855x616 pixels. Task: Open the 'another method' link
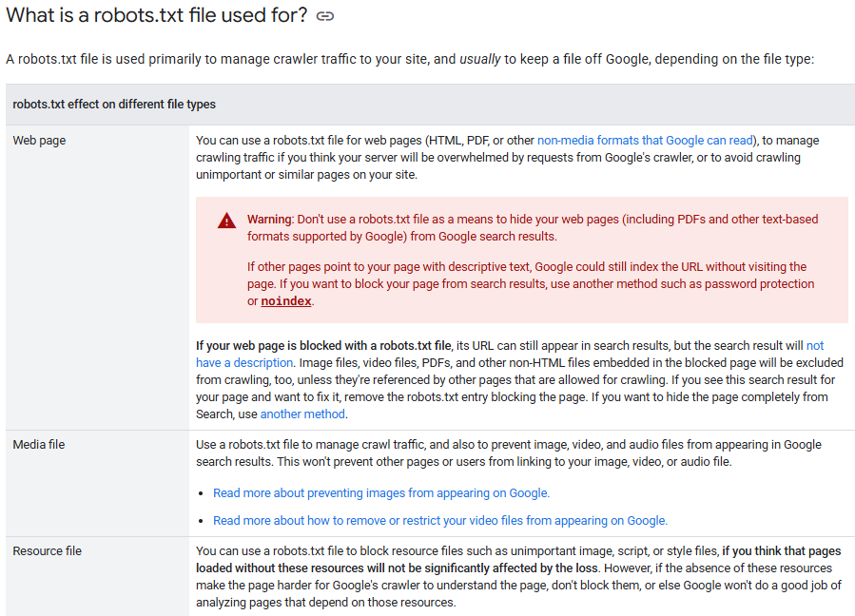(302, 414)
